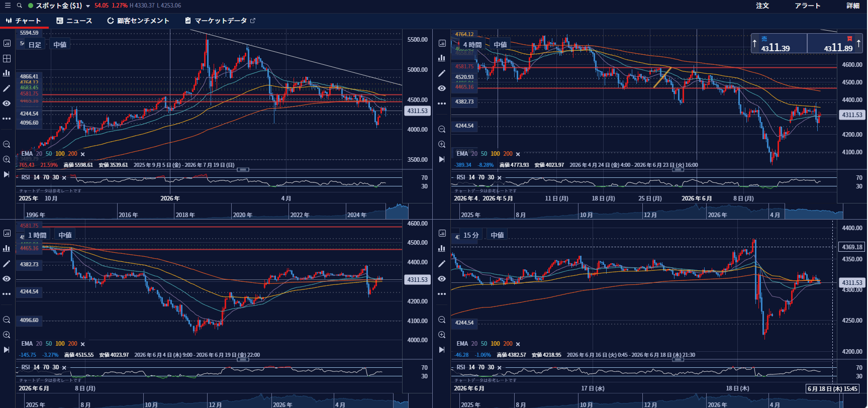This screenshot has height=408, width=868.
Task: Open more options in 15-minute chart sidebar
Action: [442, 294]
